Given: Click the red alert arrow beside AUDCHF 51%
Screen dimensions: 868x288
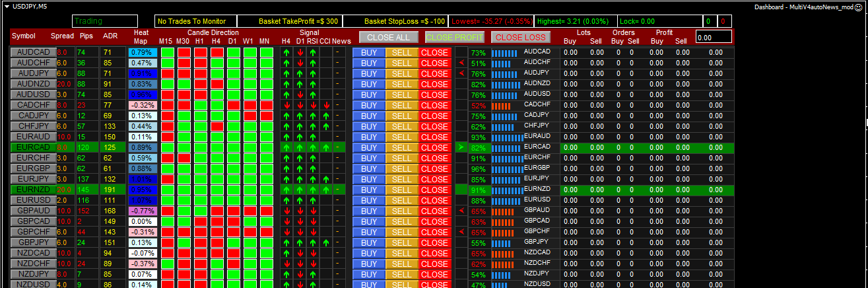Looking at the screenshot, I should tap(461, 63).
